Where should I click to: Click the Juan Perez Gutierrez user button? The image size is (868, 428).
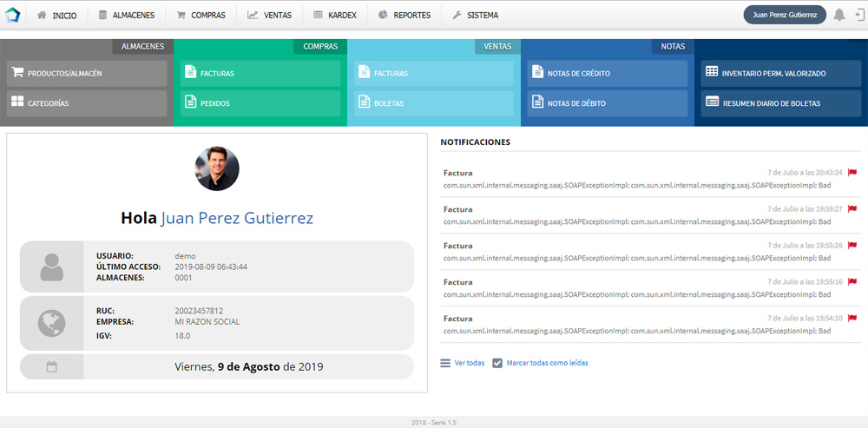click(x=784, y=15)
